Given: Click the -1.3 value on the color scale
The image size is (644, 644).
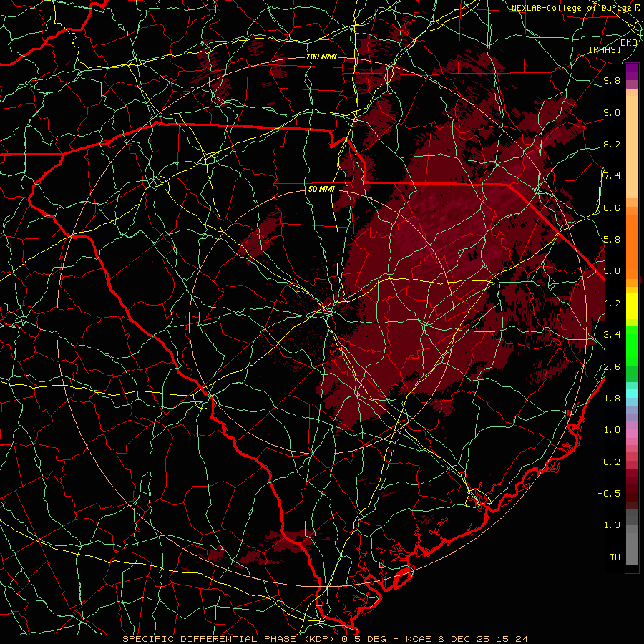Looking at the screenshot, I should [609, 525].
